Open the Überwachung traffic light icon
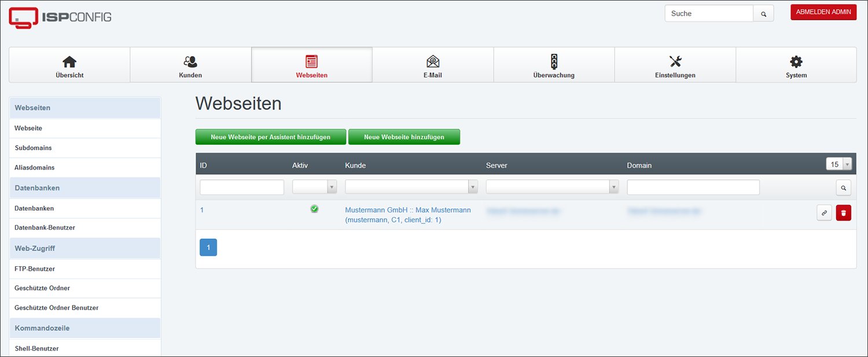 click(x=554, y=62)
